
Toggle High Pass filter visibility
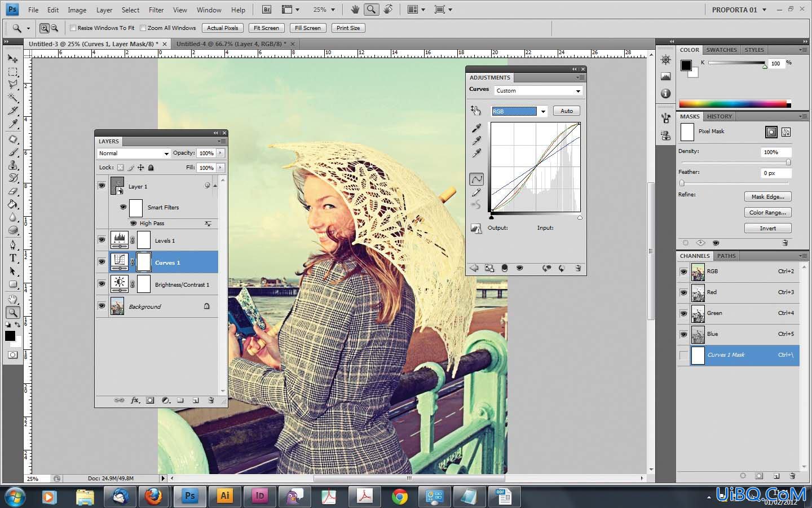coord(134,223)
